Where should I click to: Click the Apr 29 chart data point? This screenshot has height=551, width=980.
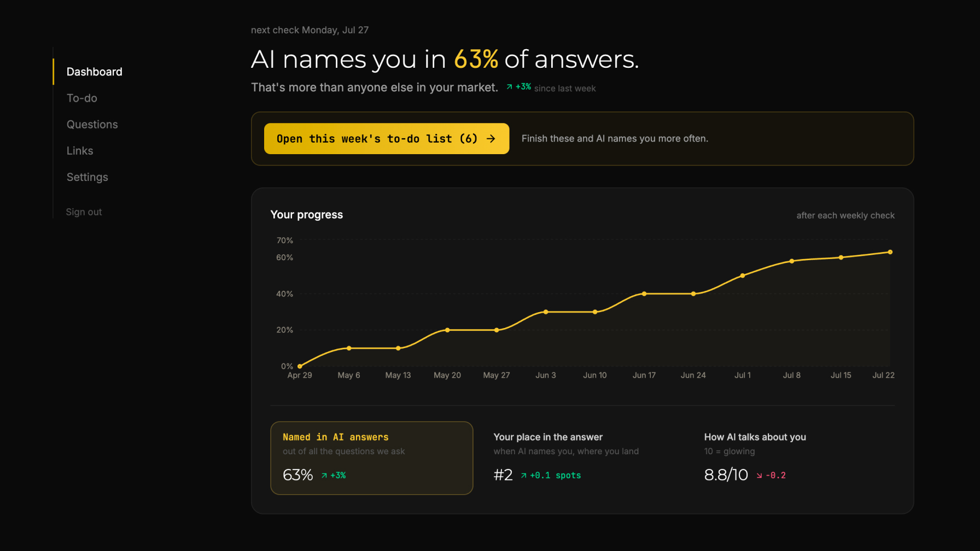(x=300, y=366)
